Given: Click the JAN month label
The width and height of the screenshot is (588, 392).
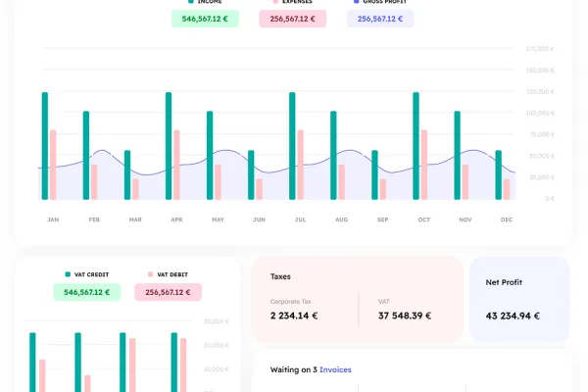Looking at the screenshot, I should coord(53,220).
